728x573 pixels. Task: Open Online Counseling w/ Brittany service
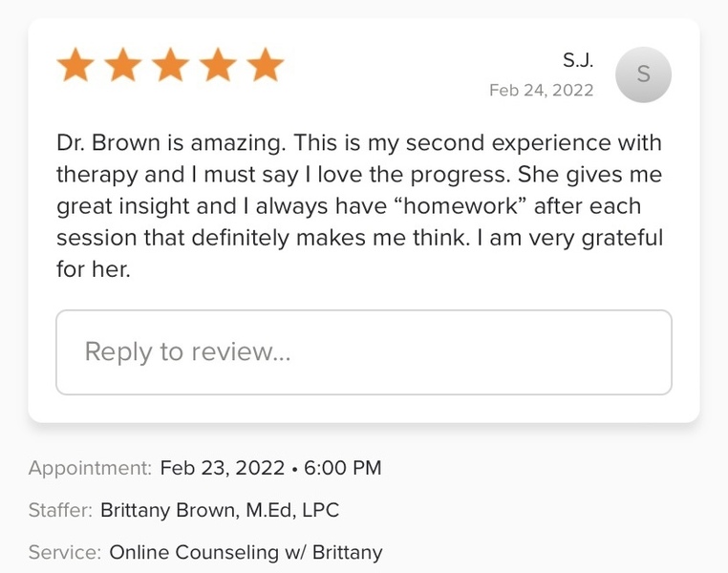point(246,552)
